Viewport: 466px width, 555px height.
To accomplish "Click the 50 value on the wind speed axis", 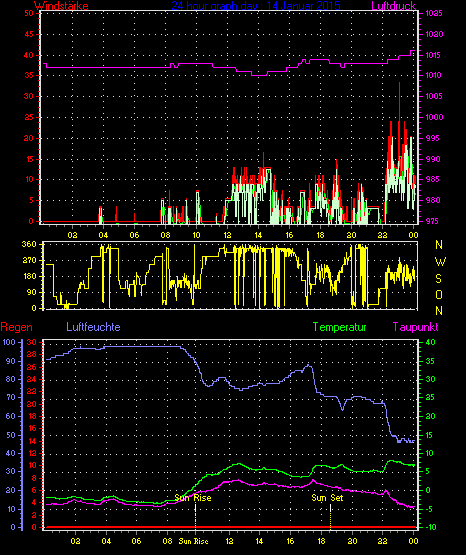I will point(29,13).
